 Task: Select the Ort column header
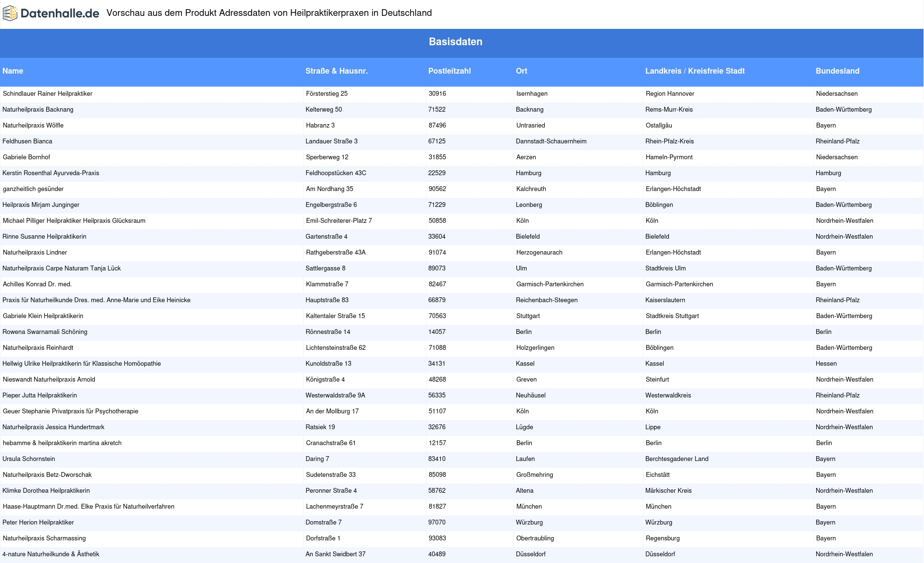(522, 71)
